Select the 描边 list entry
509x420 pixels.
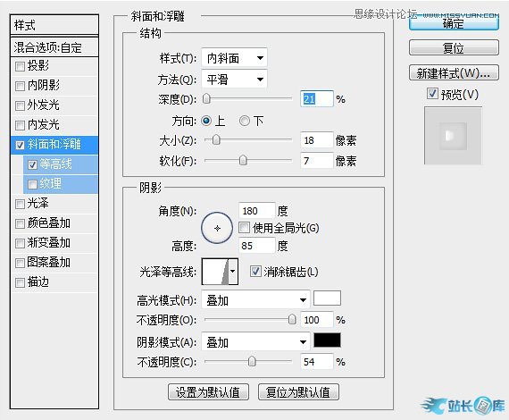tap(54, 282)
